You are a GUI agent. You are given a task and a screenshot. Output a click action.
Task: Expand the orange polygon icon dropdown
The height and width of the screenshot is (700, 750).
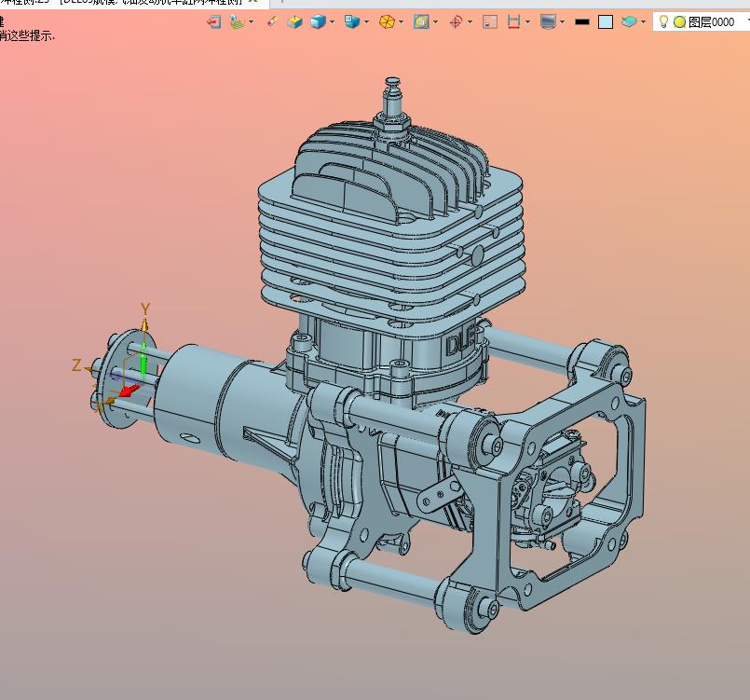(x=401, y=22)
